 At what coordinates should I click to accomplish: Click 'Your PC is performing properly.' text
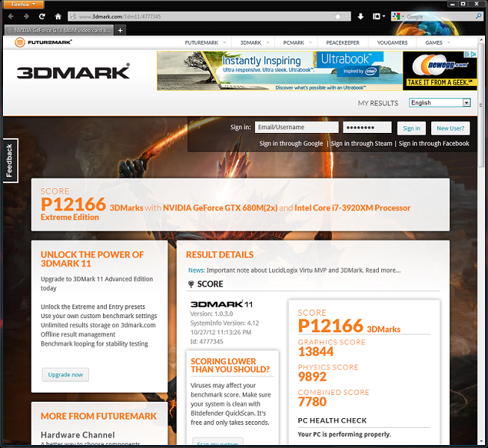pyautogui.click(x=345, y=435)
